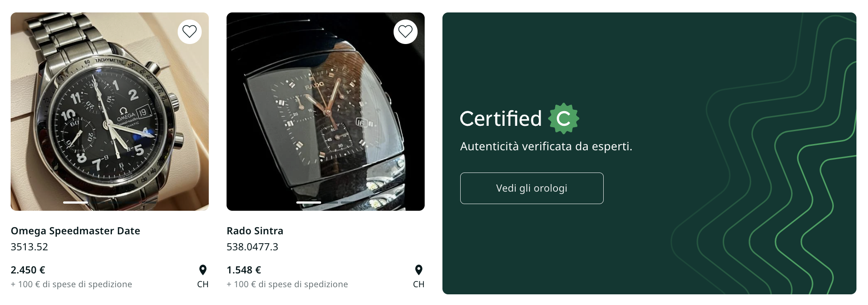This screenshot has height=305, width=868.
Task: Click the location pin on the Rado listing
Action: click(418, 270)
